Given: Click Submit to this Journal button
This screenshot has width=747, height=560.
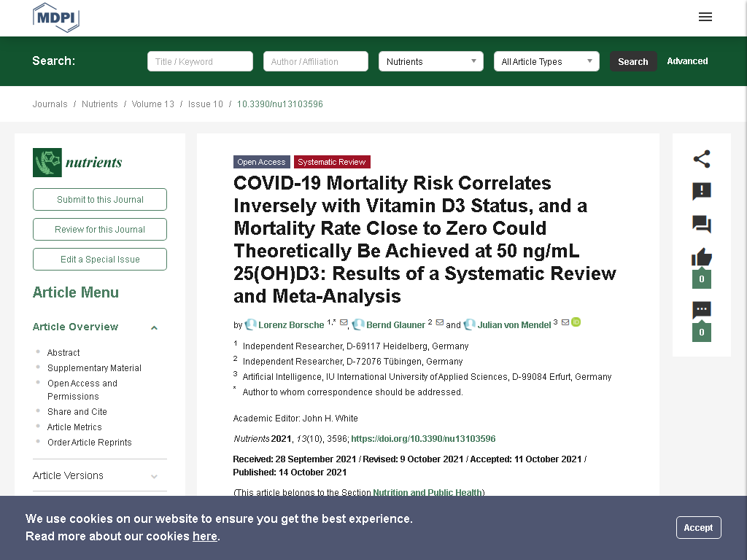Looking at the screenshot, I should tap(99, 200).
